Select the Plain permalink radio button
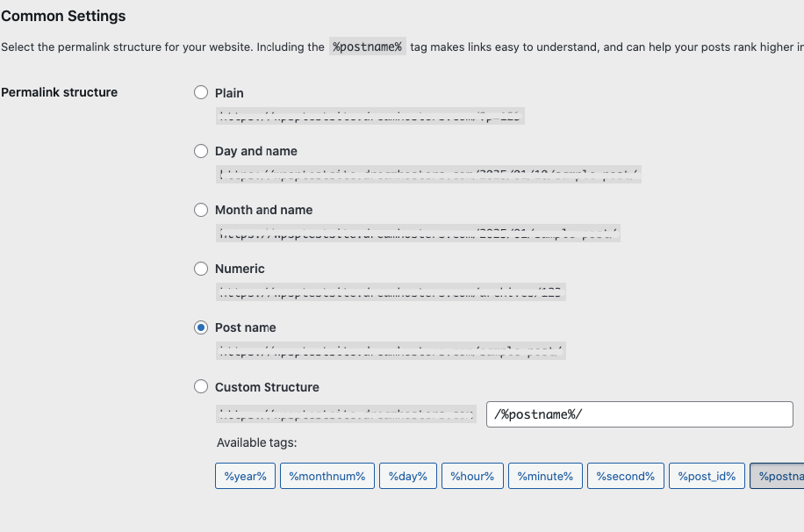 [x=201, y=92]
